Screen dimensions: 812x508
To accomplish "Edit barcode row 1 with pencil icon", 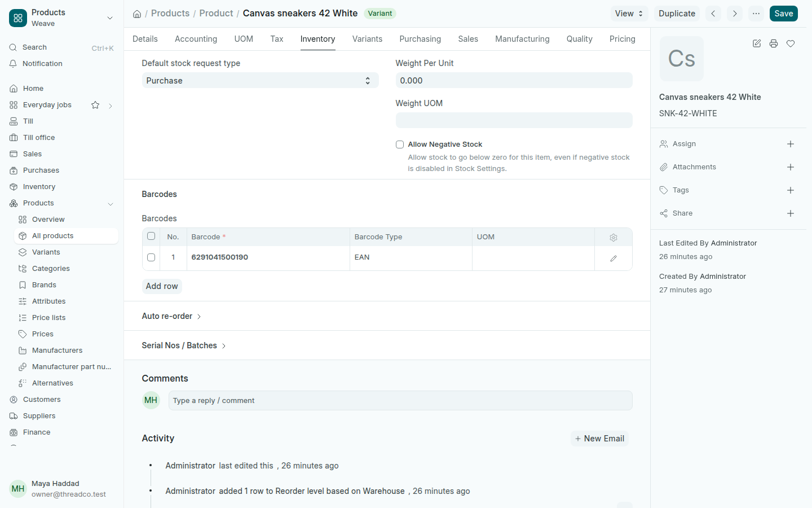I will (614, 258).
